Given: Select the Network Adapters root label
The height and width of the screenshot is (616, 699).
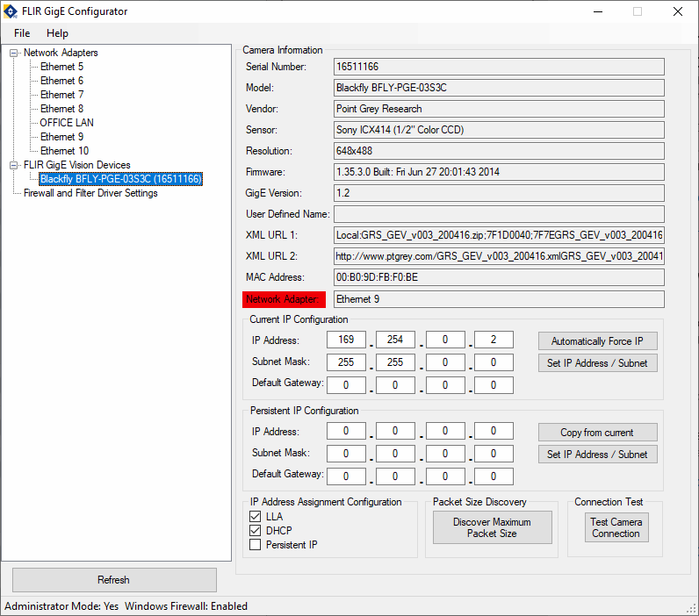Looking at the screenshot, I should [x=61, y=53].
